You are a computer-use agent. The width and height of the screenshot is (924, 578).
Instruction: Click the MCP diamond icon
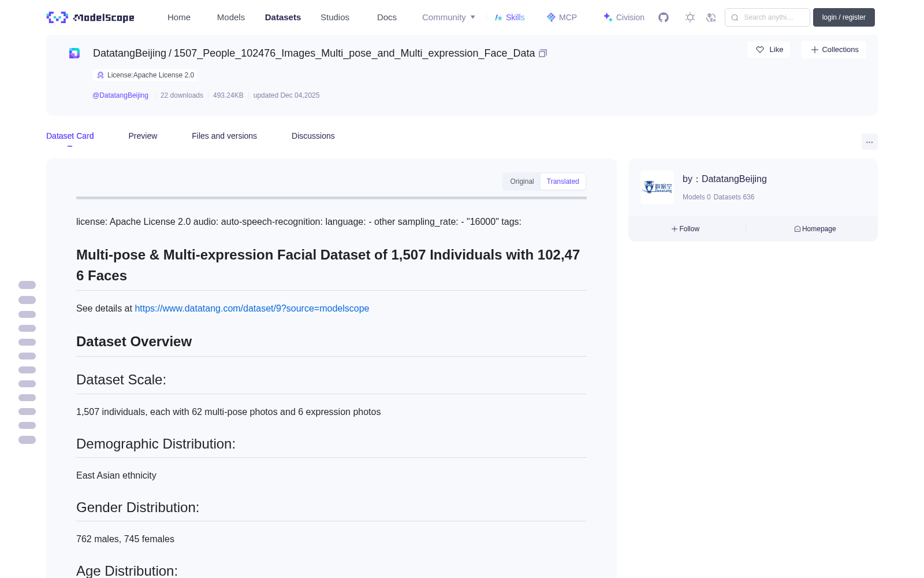pyautogui.click(x=551, y=17)
